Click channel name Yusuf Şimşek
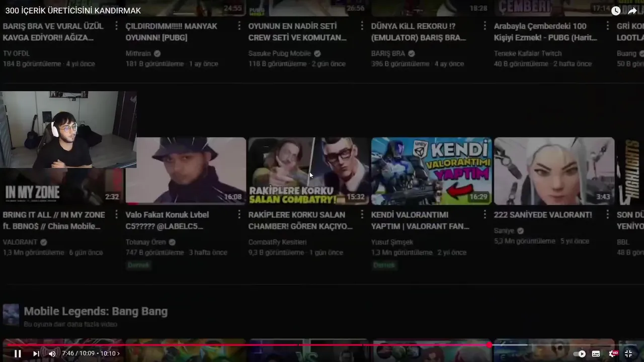Screen dimensions: 644x362 click(392, 242)
